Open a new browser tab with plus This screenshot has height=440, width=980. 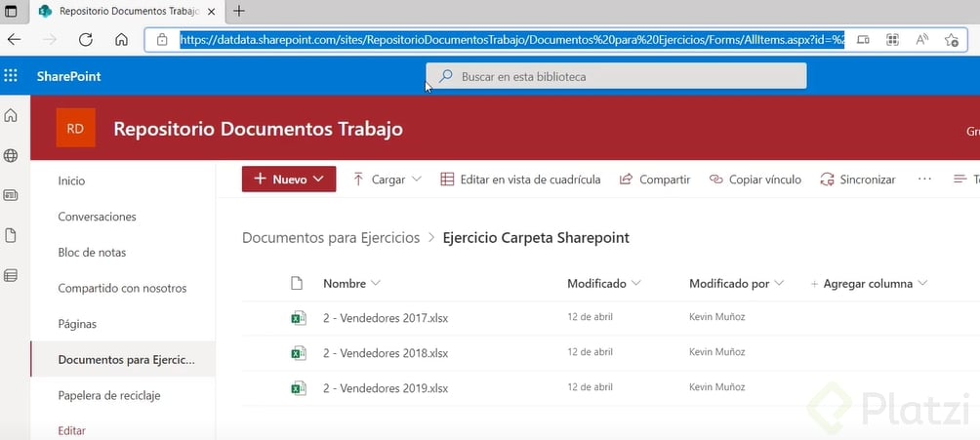coord(238,11)
